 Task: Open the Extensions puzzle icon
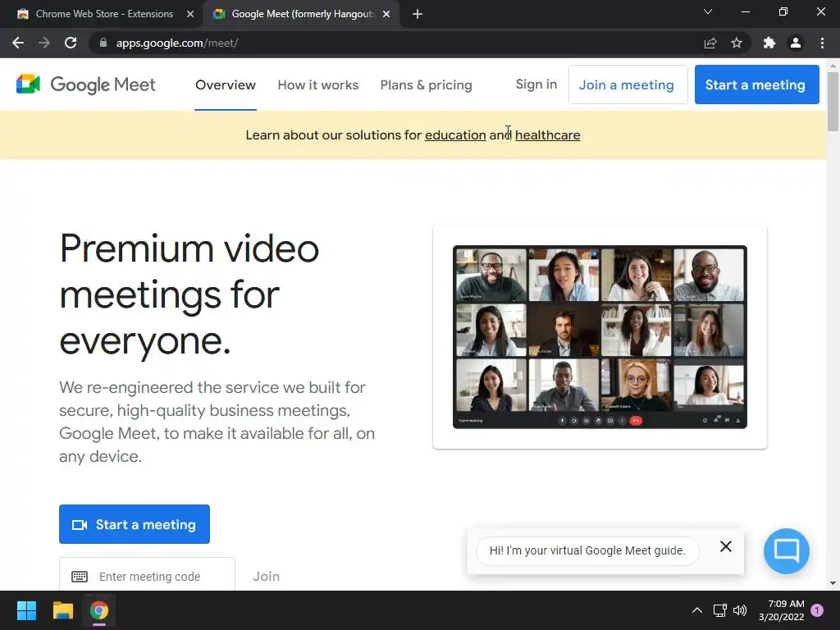click(x=769, y=43)
